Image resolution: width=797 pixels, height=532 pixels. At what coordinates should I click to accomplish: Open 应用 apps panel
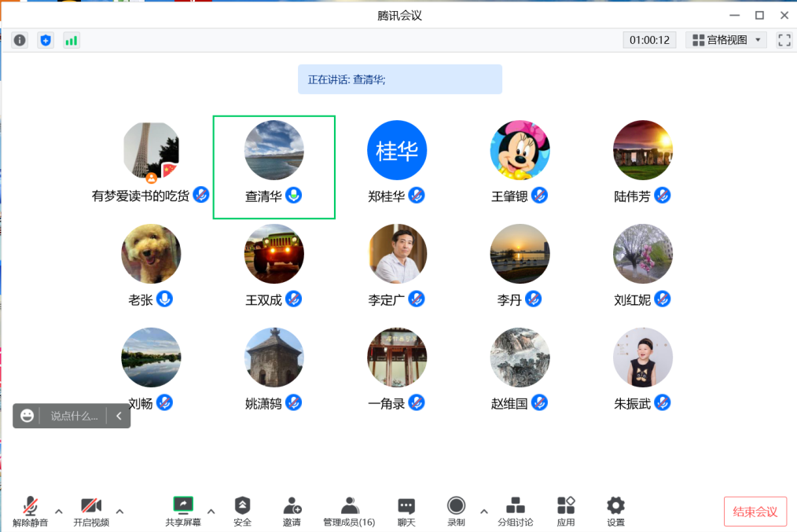click(566, 511)
